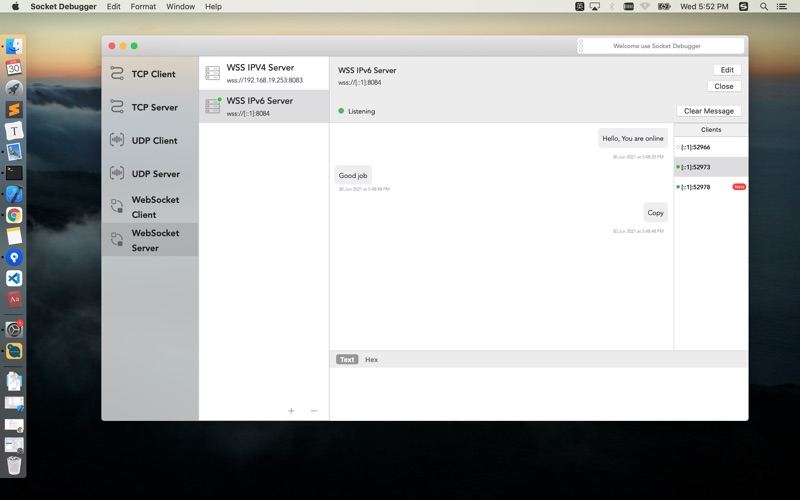Open Google Chrome from the Dock

[14, 215]
